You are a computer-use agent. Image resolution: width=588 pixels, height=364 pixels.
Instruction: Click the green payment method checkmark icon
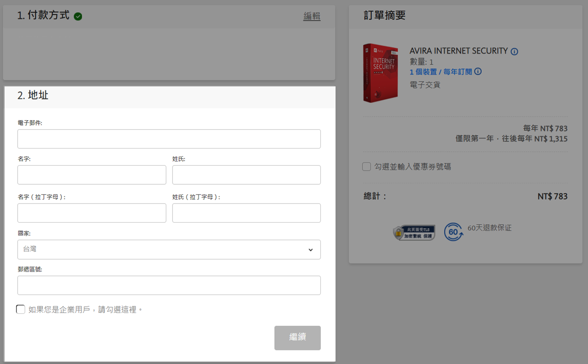(x=78, y=16)
